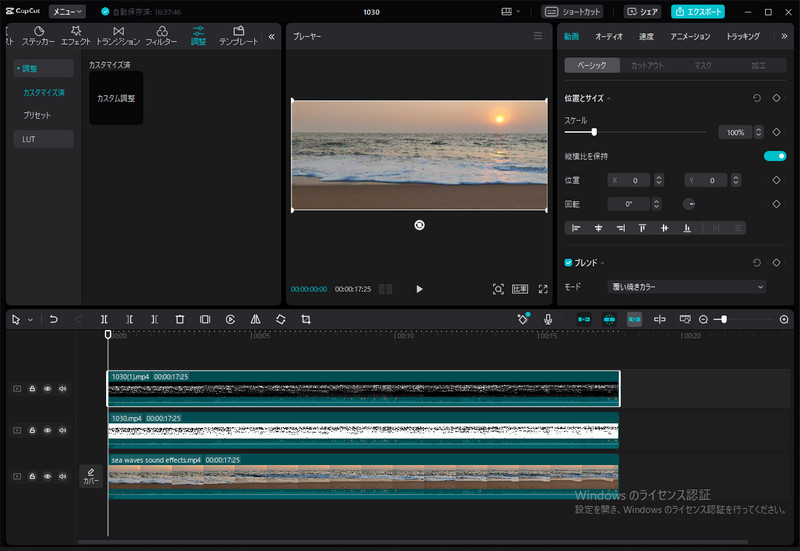Select the マスク sub-tab
Image resolution: width=800 pixels, height=551 pixels.
703,65
